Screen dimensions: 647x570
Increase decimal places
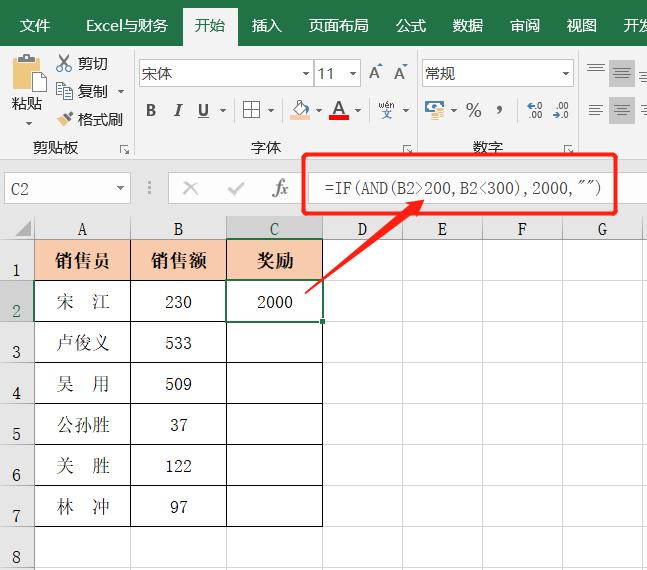535,110
